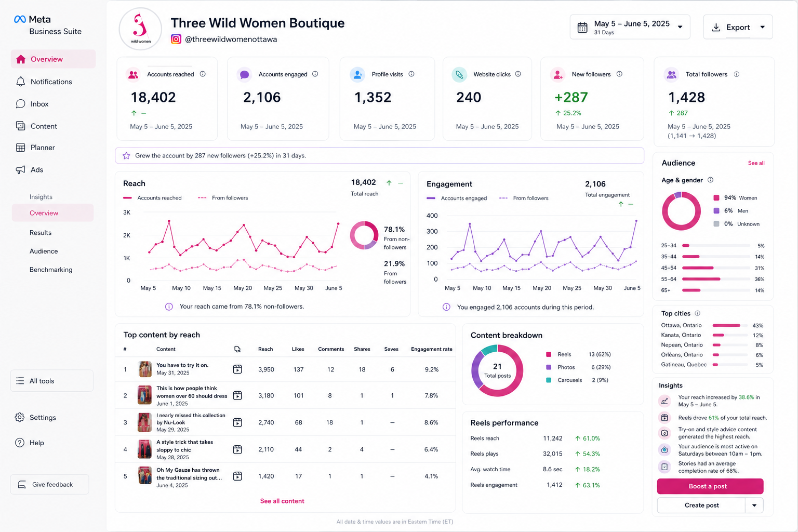The image size is (798, 532).
Task: Click the Instagram icon beside the handle
Action: pyautogui.click(x=176, y=39)
